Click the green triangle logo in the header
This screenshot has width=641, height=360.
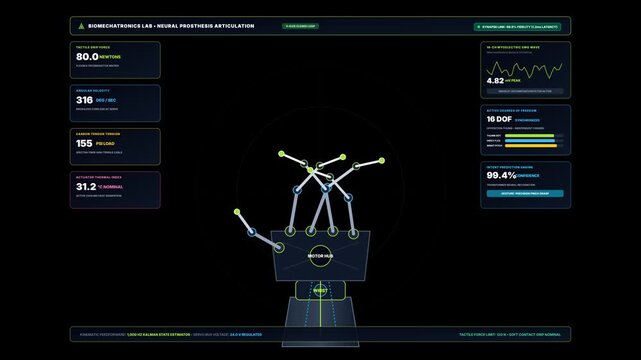(x=81, y=26)
